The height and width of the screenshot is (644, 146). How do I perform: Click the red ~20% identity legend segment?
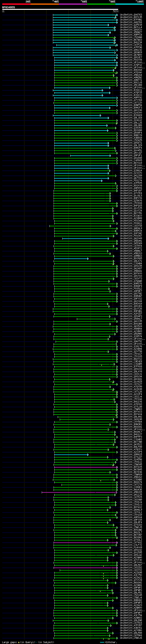click(x=16, y=4)
